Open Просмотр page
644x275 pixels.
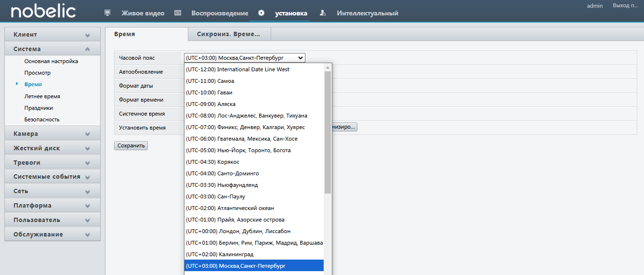point(38,73)
